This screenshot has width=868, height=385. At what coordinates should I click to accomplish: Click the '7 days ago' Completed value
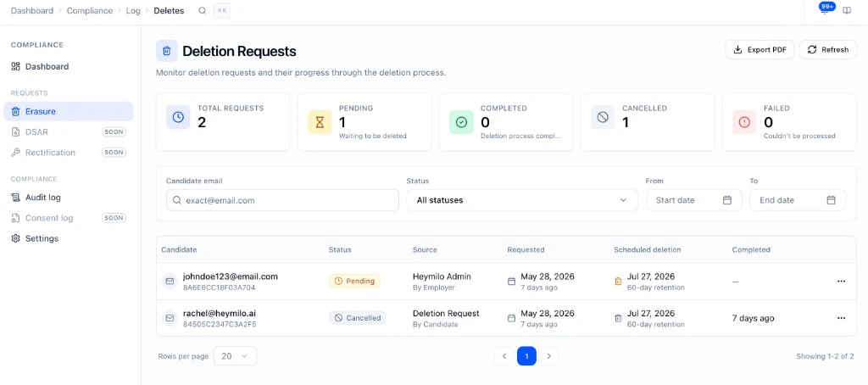point(754,319)
